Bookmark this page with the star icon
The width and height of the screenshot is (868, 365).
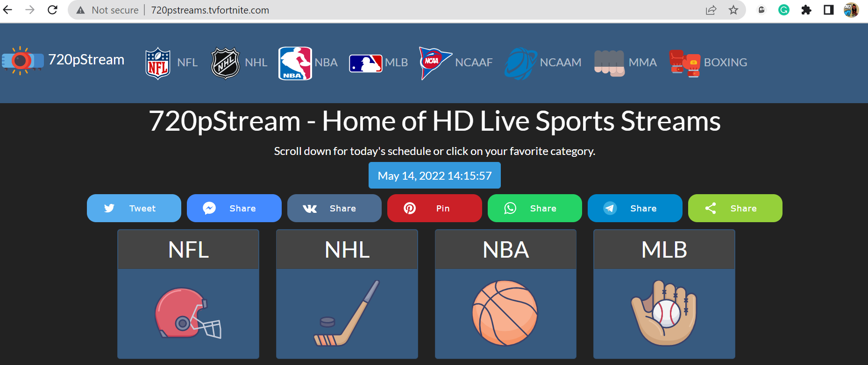(x=733, y=10)
